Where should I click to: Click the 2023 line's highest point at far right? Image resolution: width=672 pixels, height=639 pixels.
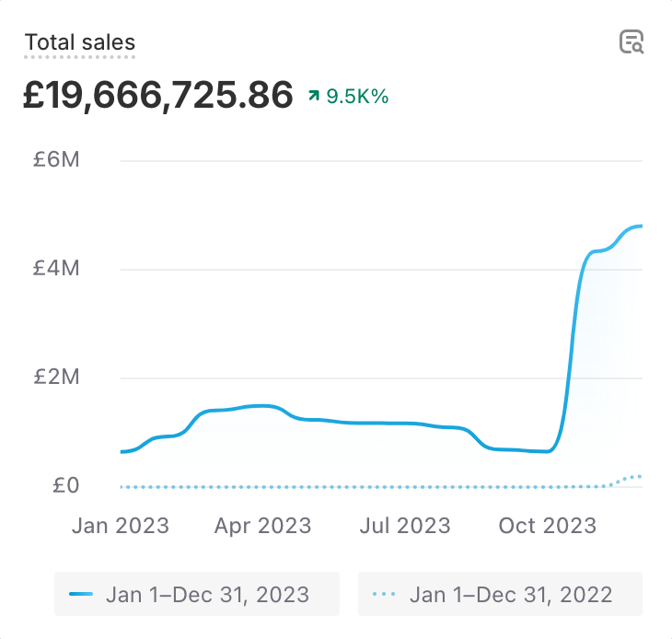[638, 226]
